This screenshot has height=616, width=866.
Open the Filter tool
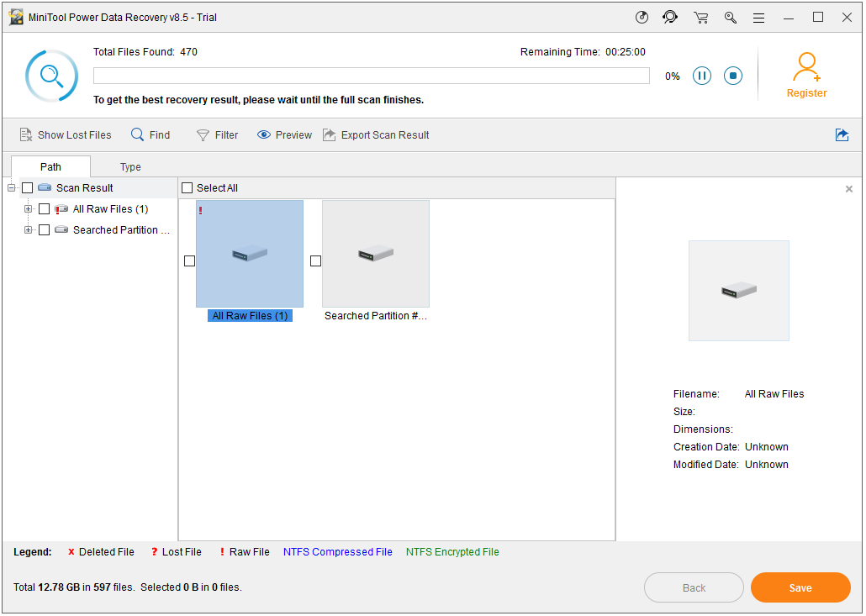coord(217,135)
